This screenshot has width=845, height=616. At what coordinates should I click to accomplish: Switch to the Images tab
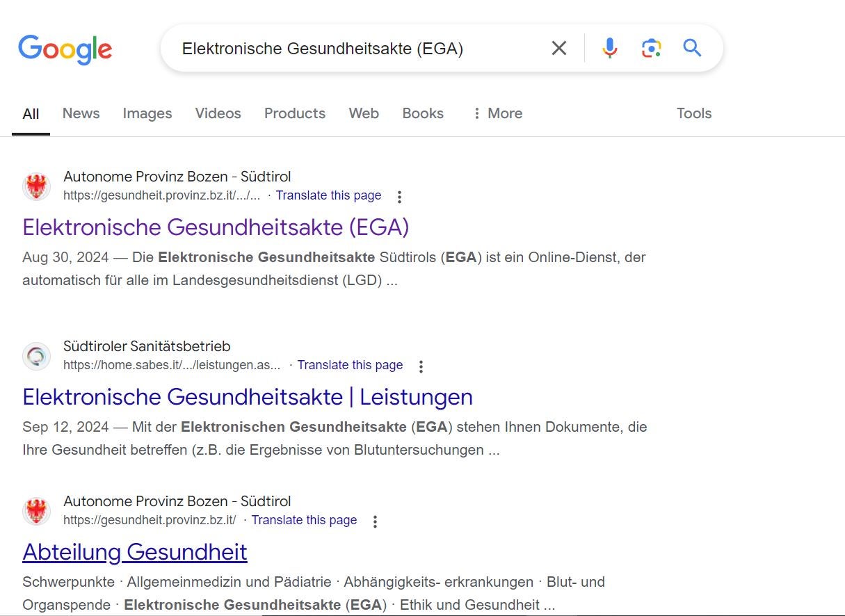point(147,113)
